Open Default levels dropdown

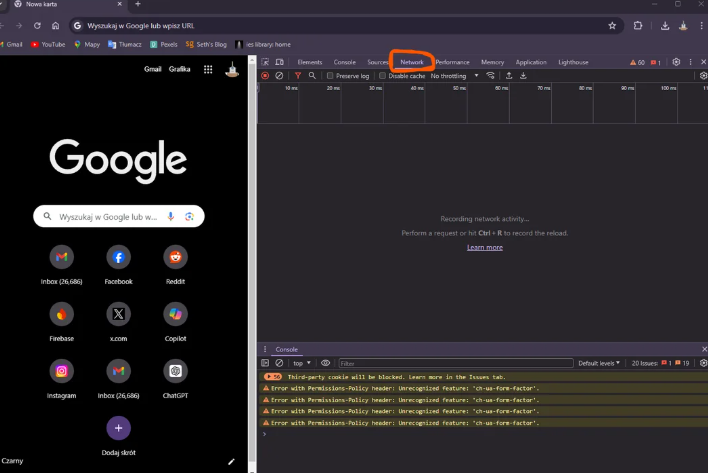coord(599,363)
